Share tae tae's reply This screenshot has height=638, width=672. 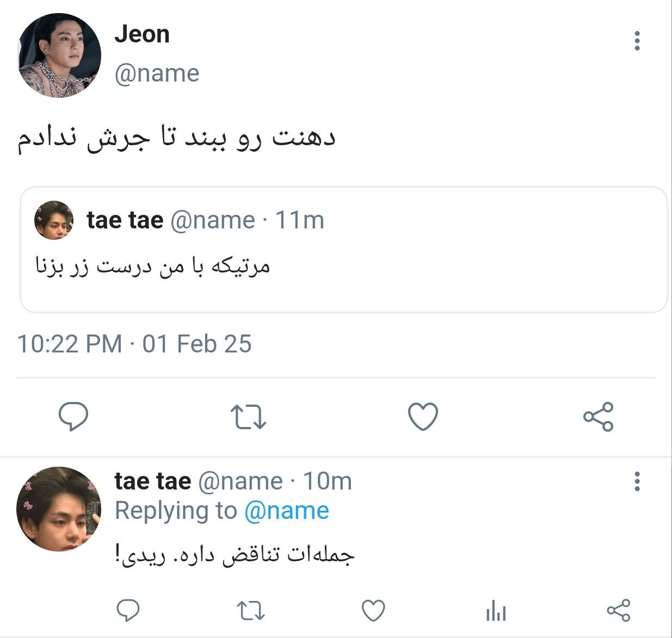[x=619, y=610]
